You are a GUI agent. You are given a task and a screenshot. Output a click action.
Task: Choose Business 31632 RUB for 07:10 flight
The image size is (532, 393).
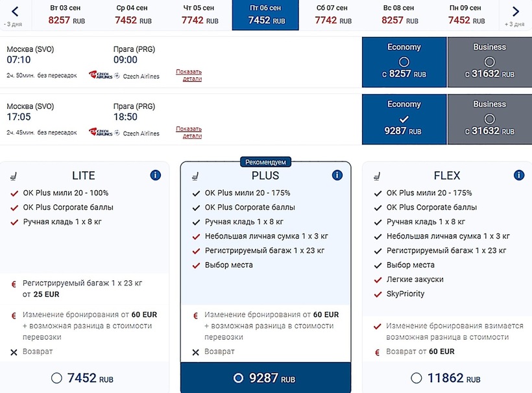click(489, 62)
